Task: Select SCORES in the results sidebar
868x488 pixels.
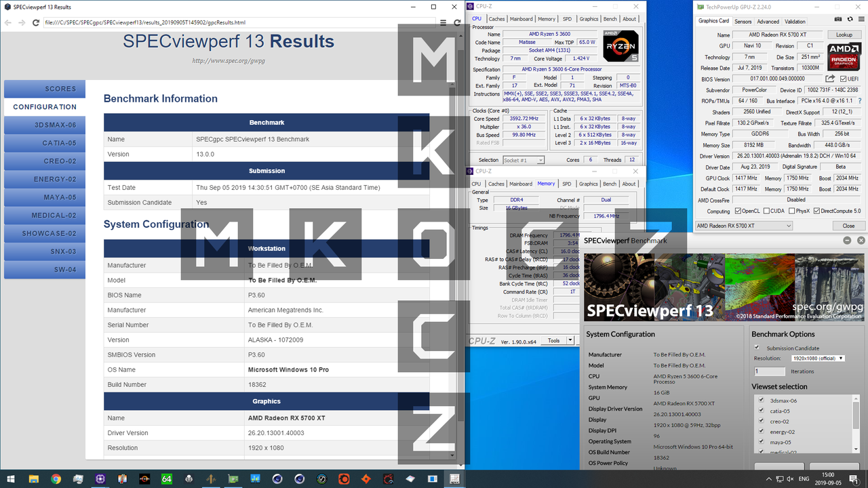Action: (45, 89)
